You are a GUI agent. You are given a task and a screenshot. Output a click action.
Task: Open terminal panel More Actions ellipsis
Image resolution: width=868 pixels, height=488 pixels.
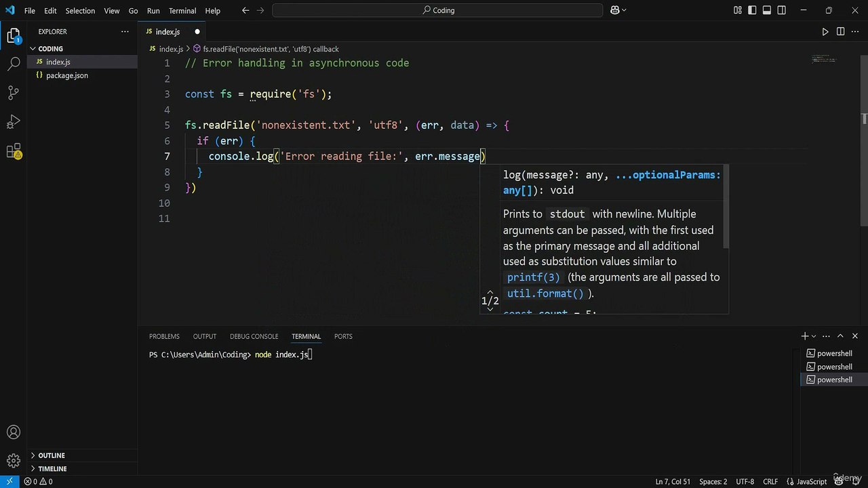tap(825, 335)
